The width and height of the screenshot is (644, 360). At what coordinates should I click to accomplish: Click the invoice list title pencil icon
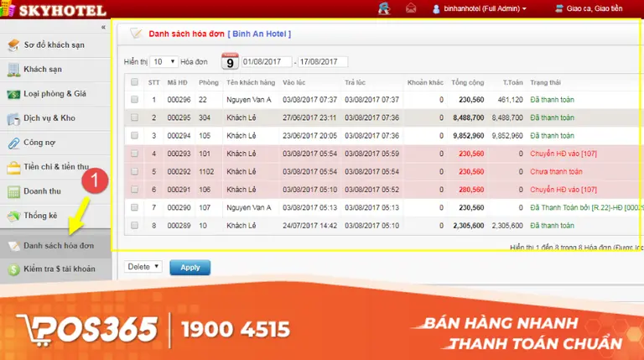click(x=136, y=34)
